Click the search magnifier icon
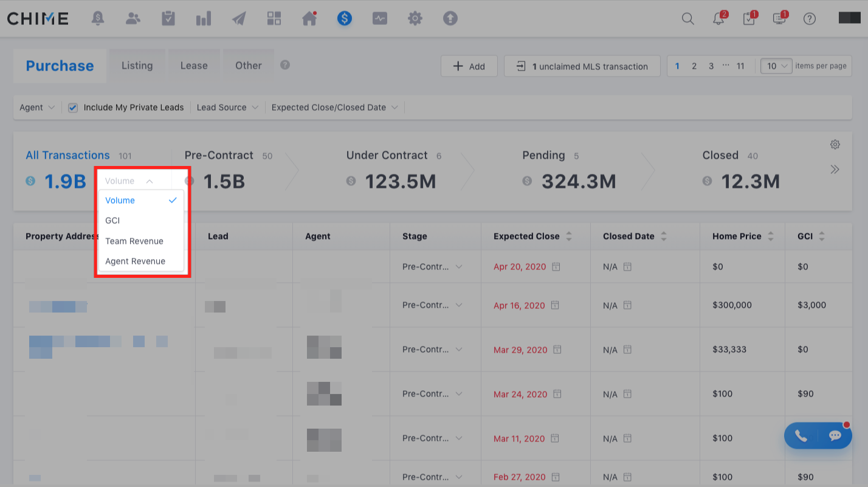This screenshot has height=487, width=868. [x=687, y=19]
